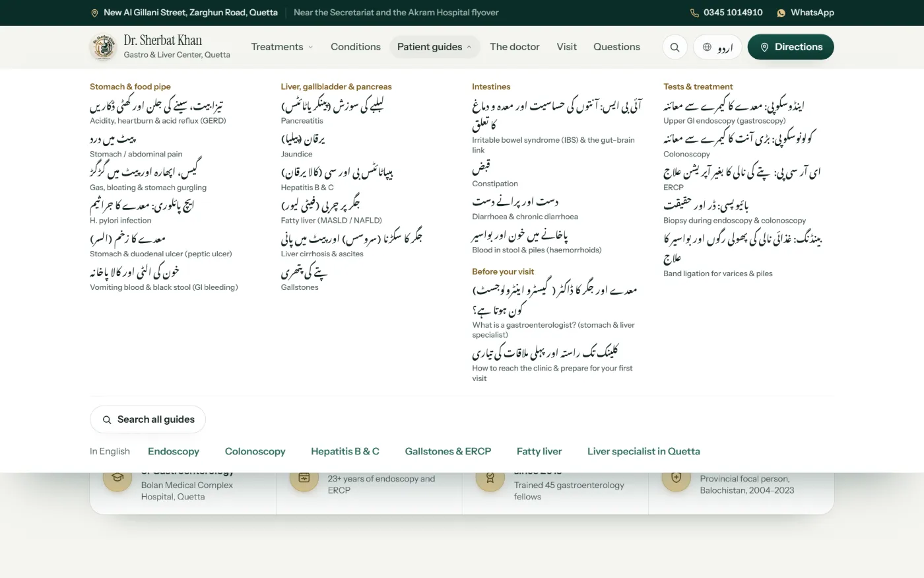The width and height of the screenshot is (924, 578).
Task: Open the Blood in stool & piles guide
Action: pyautogui.click(x=537, y=242)
